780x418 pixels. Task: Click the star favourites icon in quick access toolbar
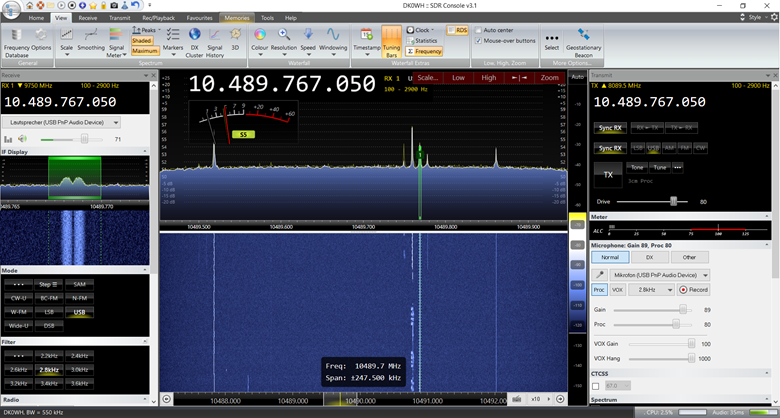click(93, 5)
